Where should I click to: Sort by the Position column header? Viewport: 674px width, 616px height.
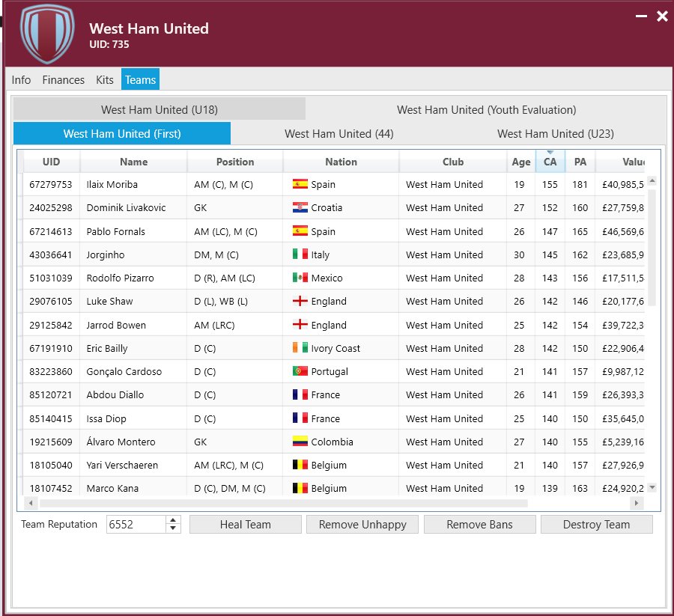point(234,162)
